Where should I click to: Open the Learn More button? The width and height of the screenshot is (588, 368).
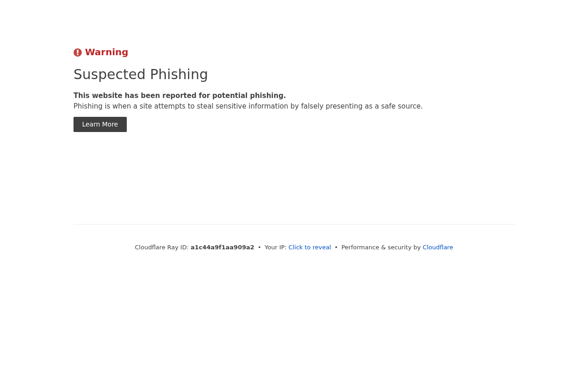(x=100, y=124)
